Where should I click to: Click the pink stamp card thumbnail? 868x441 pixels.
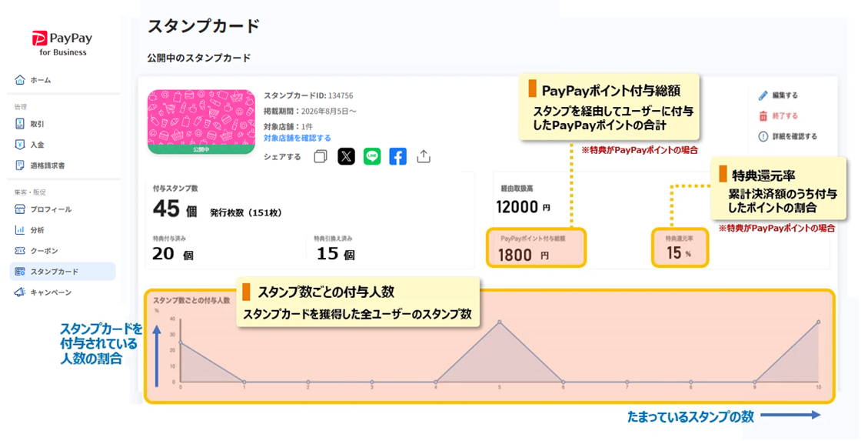click(x=201, y=122)
